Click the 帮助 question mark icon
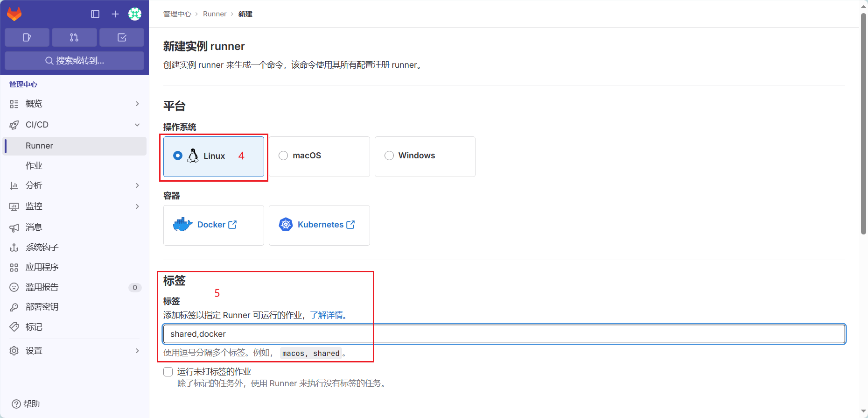This screenshot has width=868, height=418. tap(16, 404)
